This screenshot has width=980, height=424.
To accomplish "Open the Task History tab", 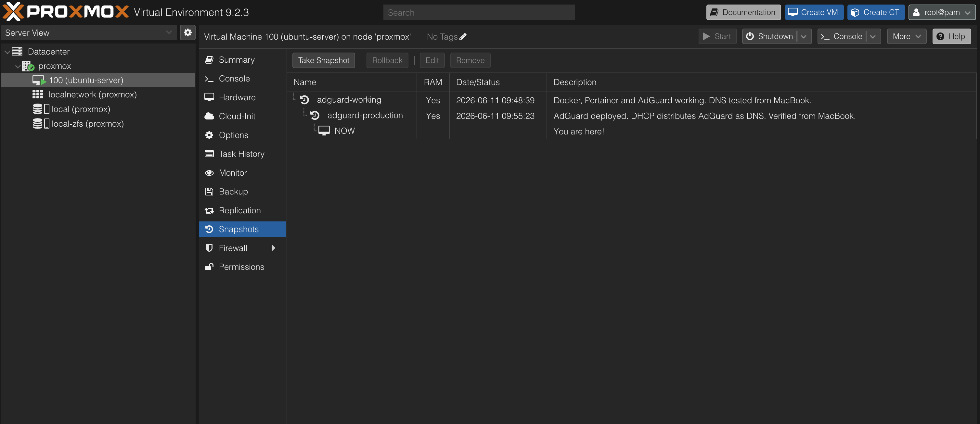I will pos(242,154).
